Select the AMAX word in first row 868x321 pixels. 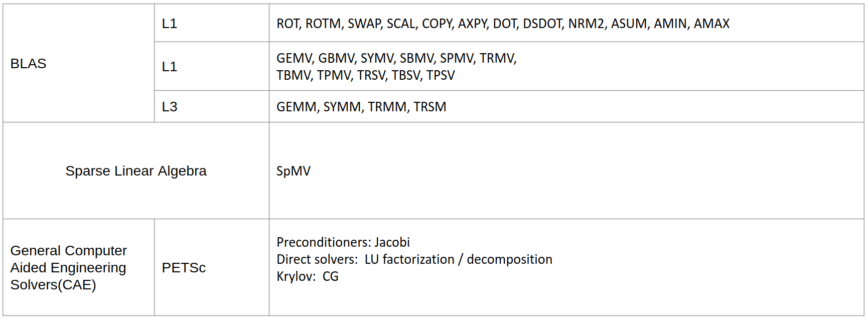coord(711,24)
